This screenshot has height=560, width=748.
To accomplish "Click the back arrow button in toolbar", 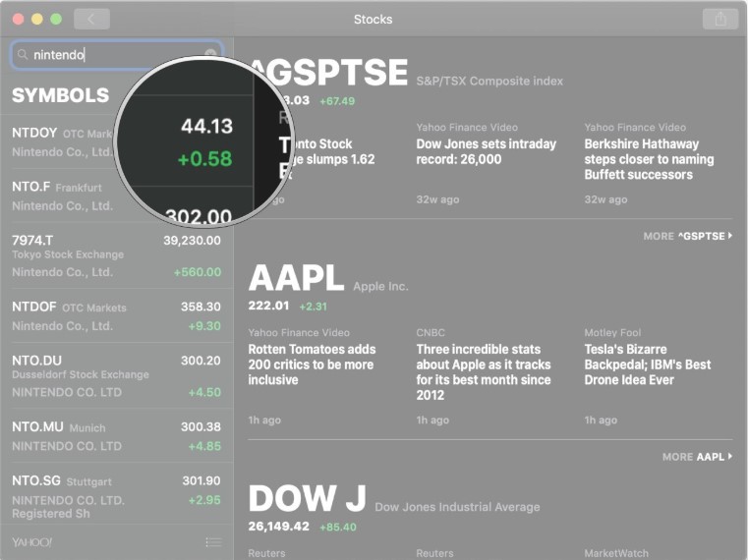I will pyautogui.click(x=91, y=19).
